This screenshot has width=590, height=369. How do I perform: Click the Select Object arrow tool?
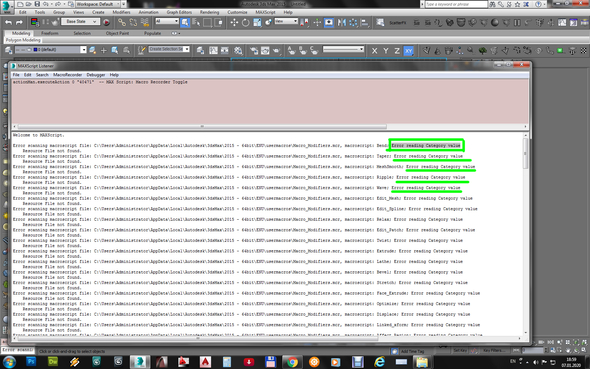coord(185,23)
